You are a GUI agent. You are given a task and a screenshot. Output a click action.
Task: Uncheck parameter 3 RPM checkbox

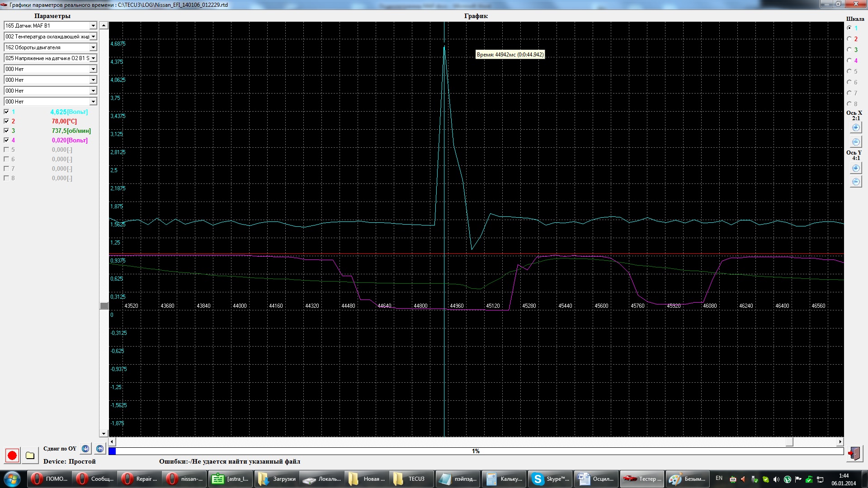6,131
